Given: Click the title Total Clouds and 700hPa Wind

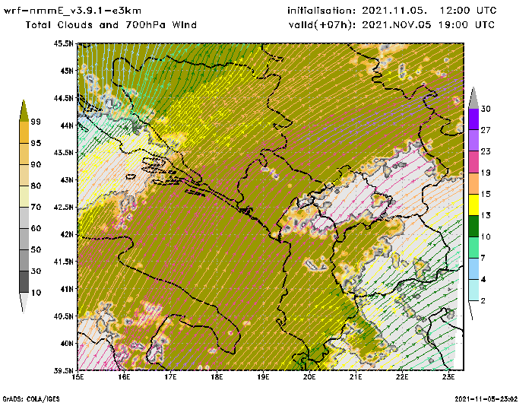Looking at the screenshot, I should point(111,25).
